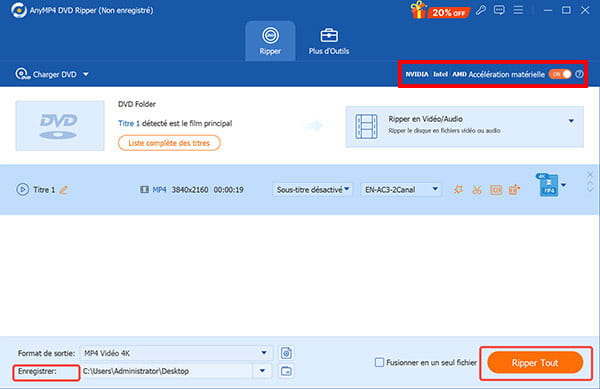
Task: Click the hardware acceleration help icon
Action: click(579, 74)
